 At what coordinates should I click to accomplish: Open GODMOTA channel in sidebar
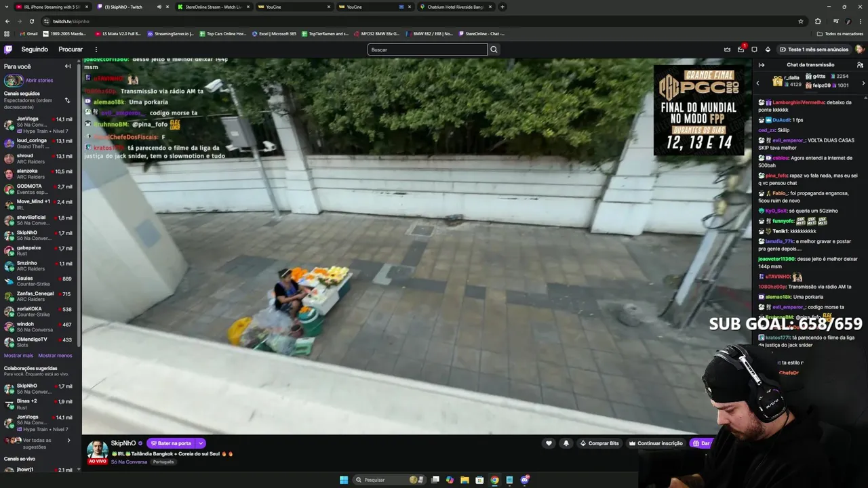(x=39, y=189)
